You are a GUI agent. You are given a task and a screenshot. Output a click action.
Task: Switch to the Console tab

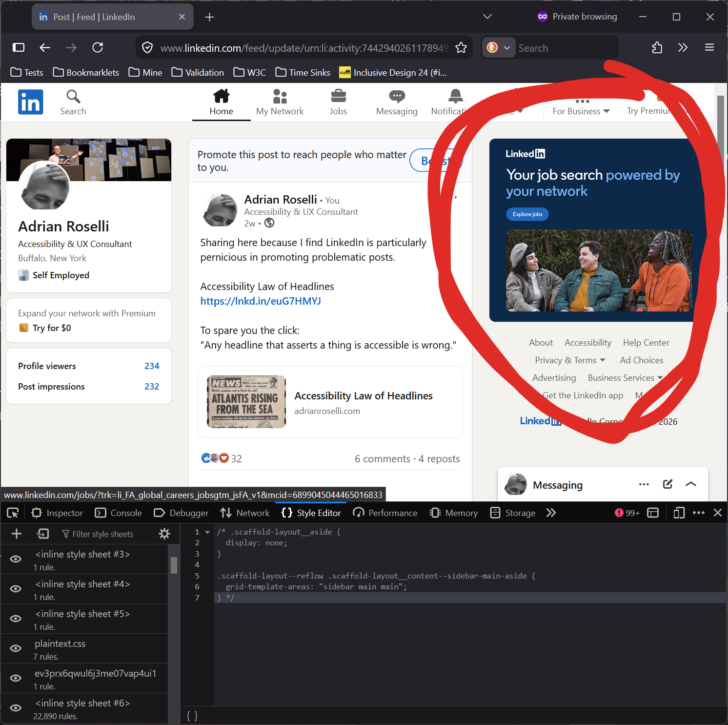(119, 513)
